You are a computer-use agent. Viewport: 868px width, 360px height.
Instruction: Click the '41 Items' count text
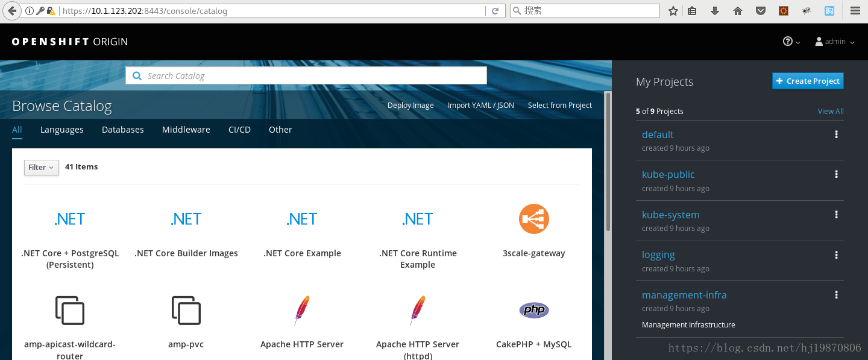[x=81, y=166]
